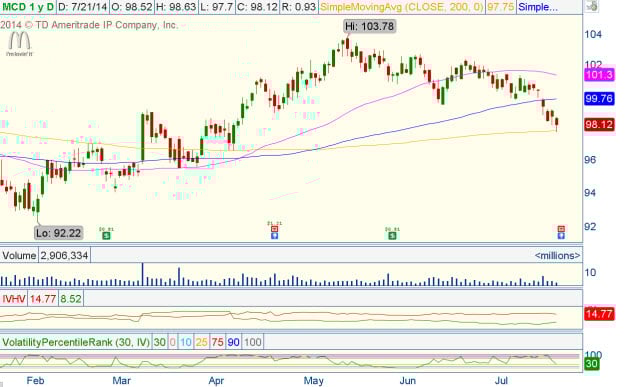This screenshot has width=625, height=387.
Task: Click the Feb label on time axis
Action: click(35, 381)
